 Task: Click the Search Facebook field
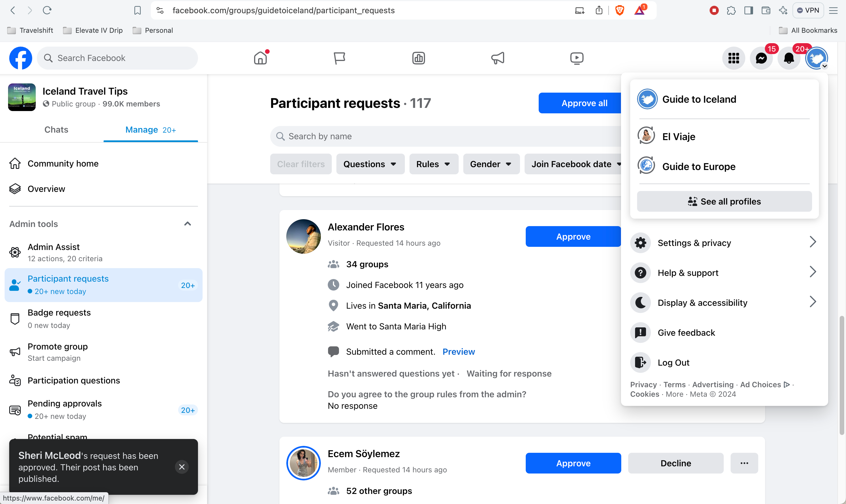click(117, 58)
